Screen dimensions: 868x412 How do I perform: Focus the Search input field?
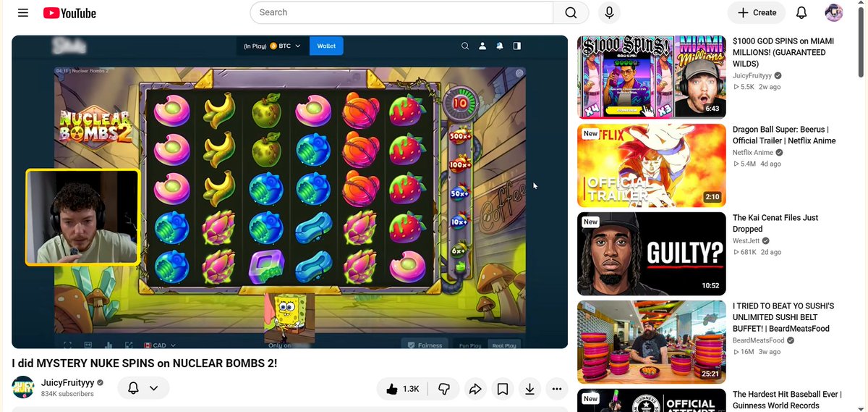click(x=401, y=12)
